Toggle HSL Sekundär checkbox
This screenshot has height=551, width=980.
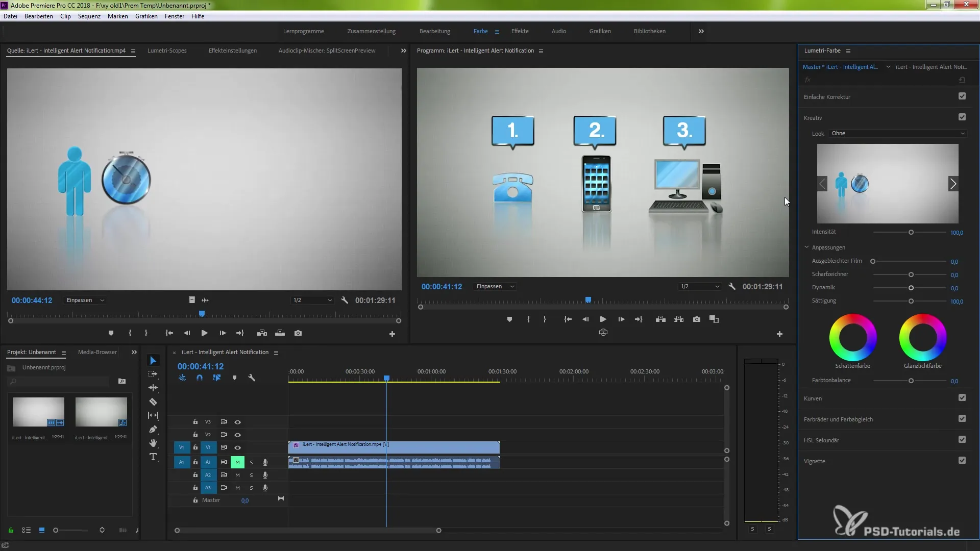point(962,440)
